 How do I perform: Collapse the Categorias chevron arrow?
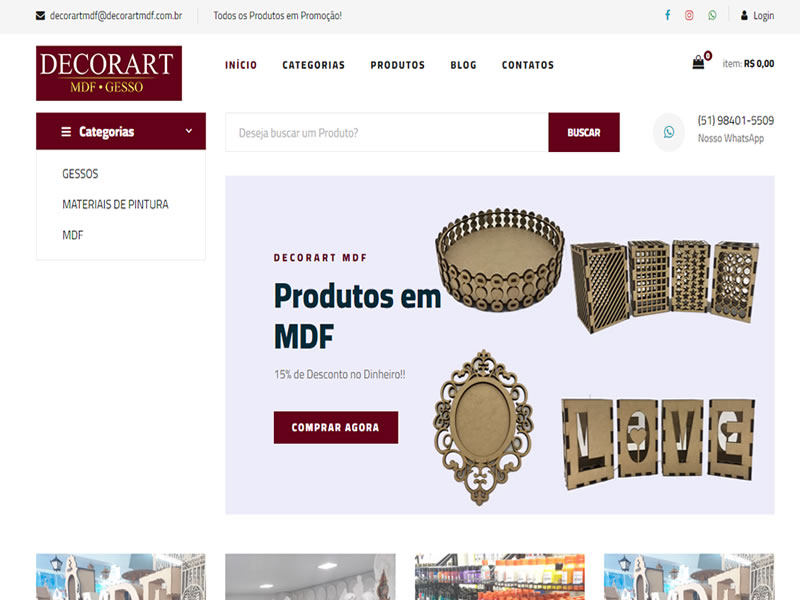[x=189, y=131]
